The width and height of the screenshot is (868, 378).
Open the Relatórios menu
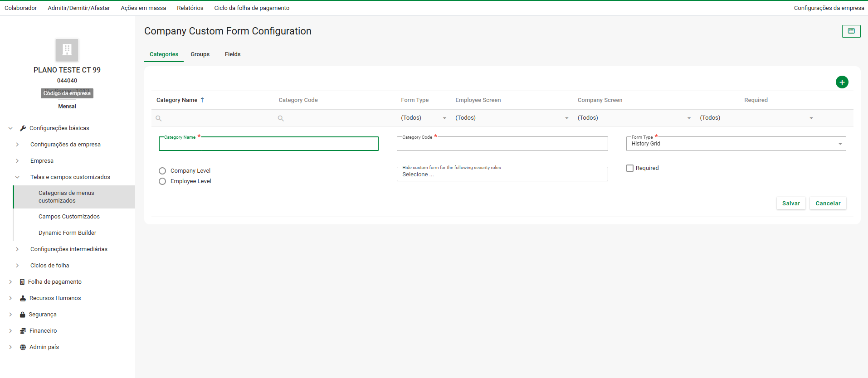tap(190, 8)
